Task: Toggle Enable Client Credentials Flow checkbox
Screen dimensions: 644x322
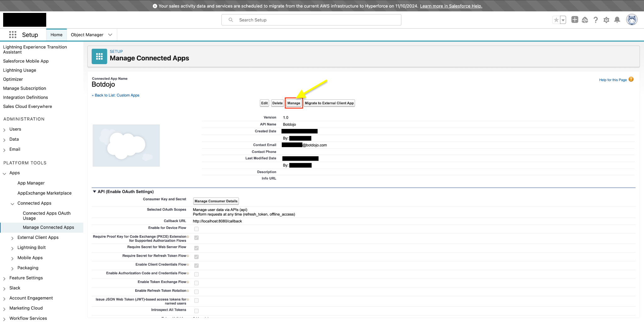Action: click(197, 266)
